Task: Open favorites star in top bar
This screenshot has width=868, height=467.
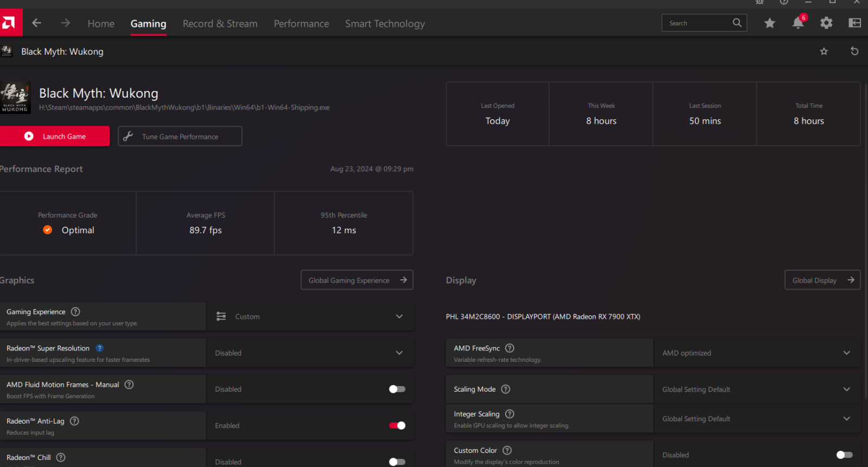Action: 769,23
